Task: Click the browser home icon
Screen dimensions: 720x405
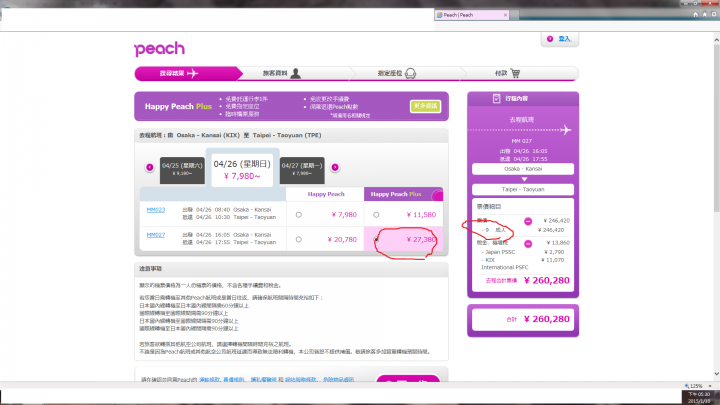Action: click(x=695, y=14)
